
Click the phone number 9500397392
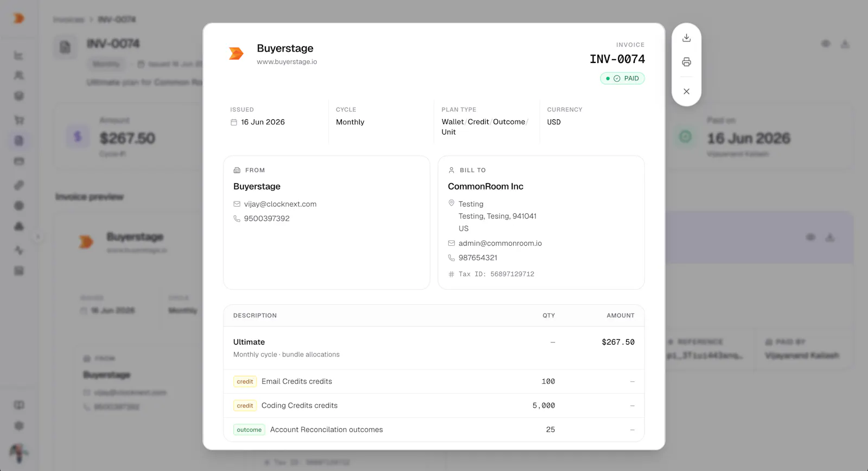point(266,219)
